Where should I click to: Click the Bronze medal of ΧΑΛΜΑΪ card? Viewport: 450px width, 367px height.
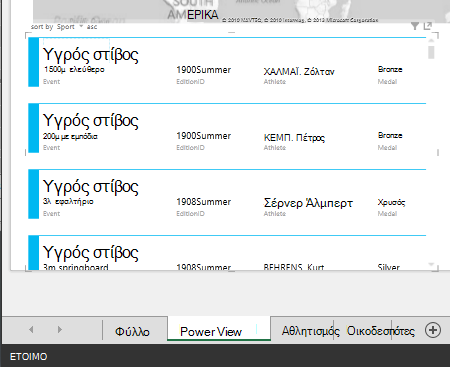click(390, 69)
